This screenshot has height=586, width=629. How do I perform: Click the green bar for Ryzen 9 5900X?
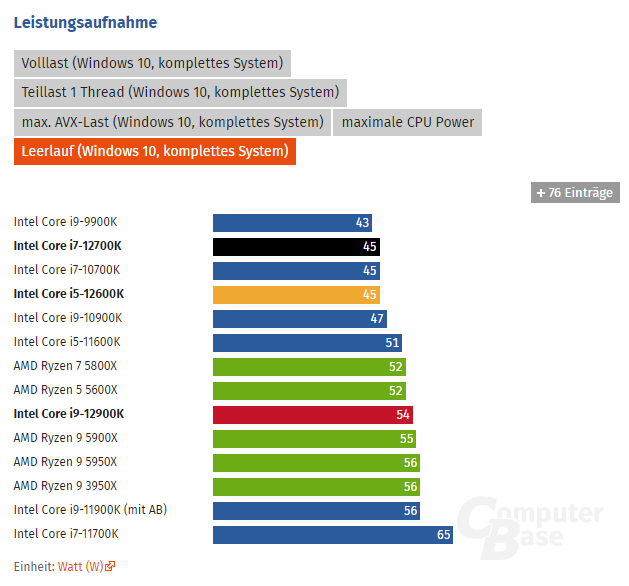tap(314, 439)
